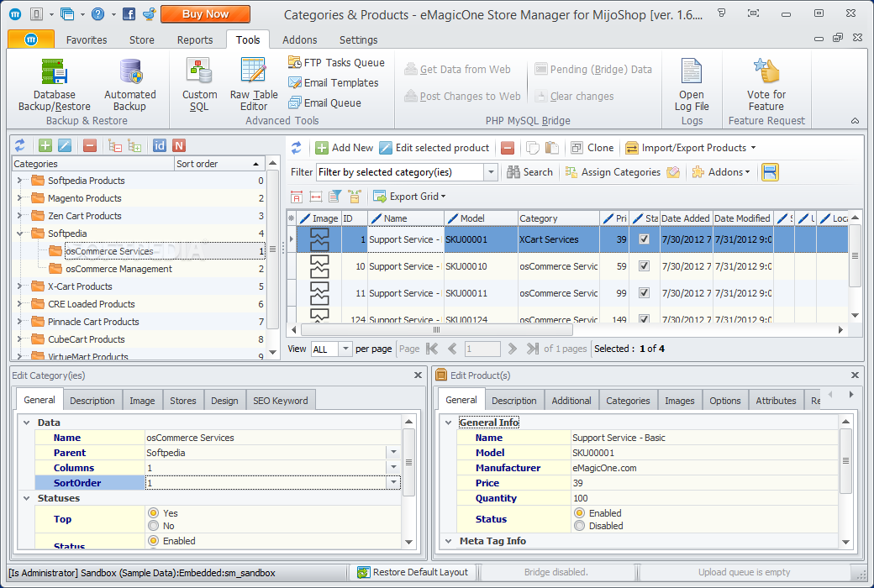Open Database Backup/Restore tool
This screenshot has height=588, width=874.
54,86
